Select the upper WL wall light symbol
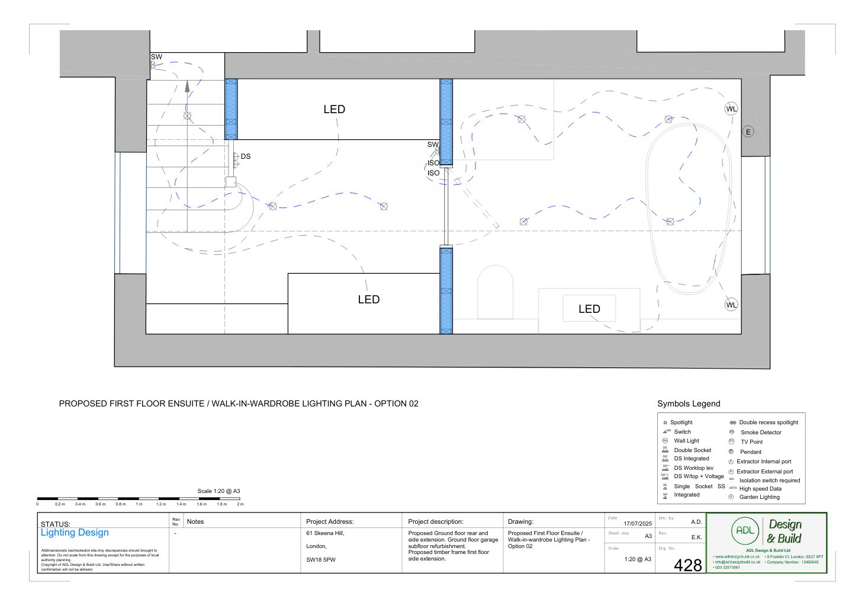 (x=731, y=108)
